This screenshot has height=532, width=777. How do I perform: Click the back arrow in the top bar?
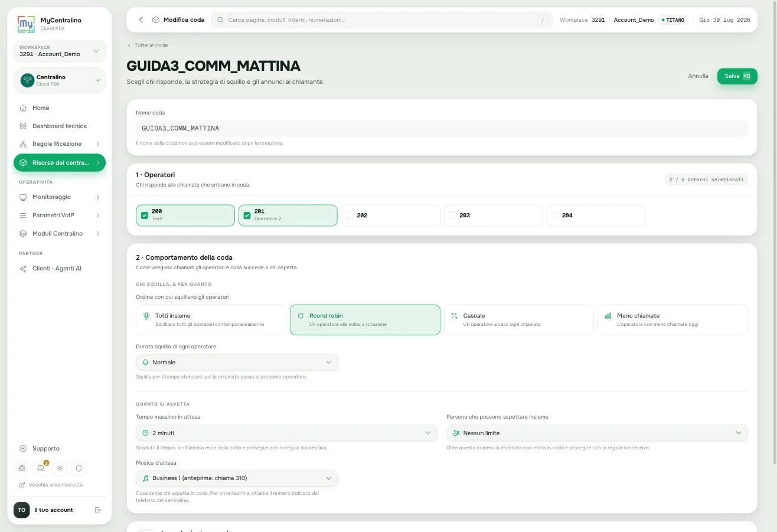point(141,20)
